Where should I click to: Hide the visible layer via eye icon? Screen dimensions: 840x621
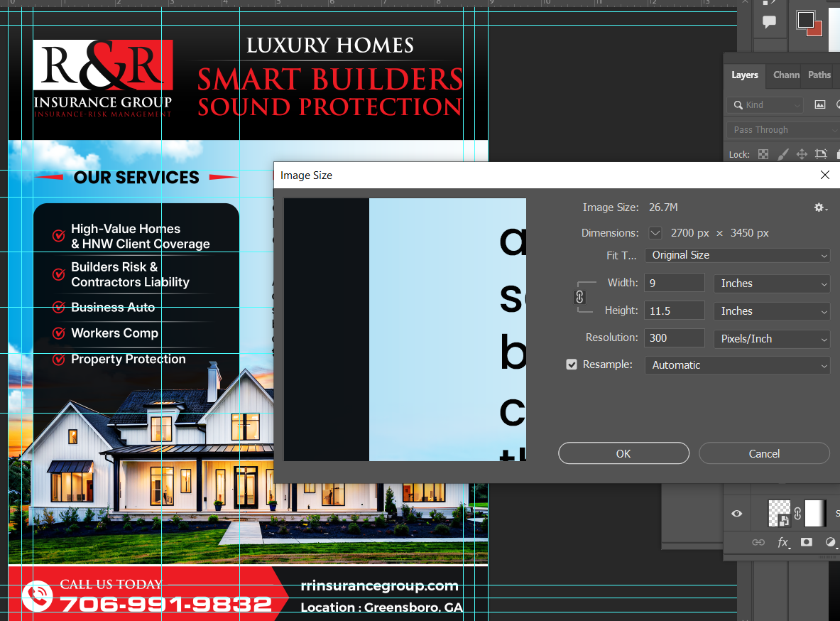point(736,514)
